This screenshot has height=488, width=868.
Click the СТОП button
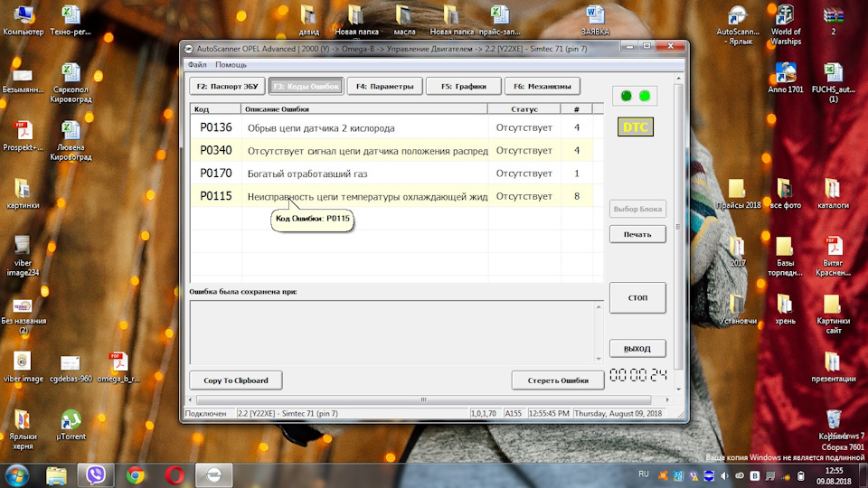637,297
